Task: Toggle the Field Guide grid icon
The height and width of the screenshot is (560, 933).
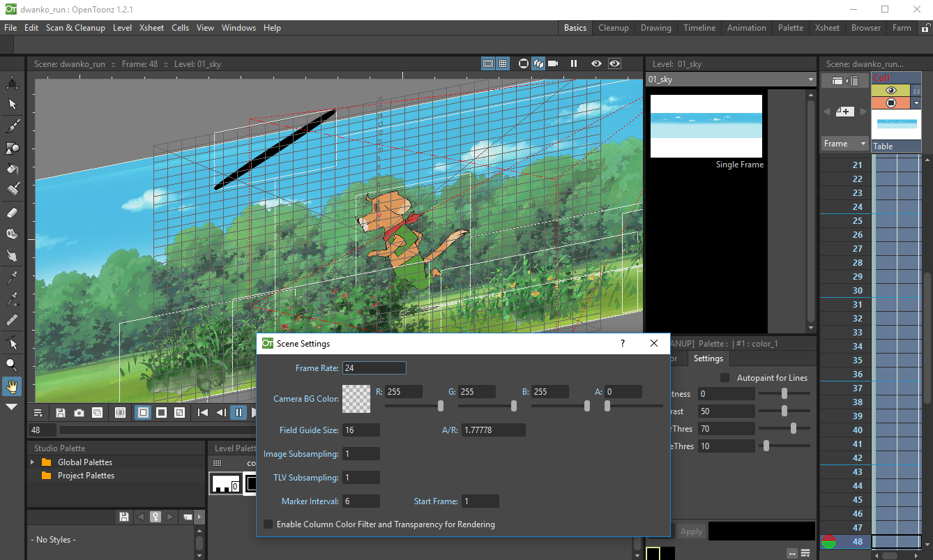Action: pos(503,63)
